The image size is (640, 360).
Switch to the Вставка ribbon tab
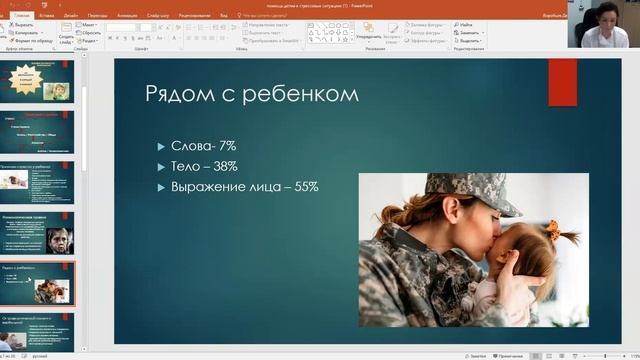point(47,16)
